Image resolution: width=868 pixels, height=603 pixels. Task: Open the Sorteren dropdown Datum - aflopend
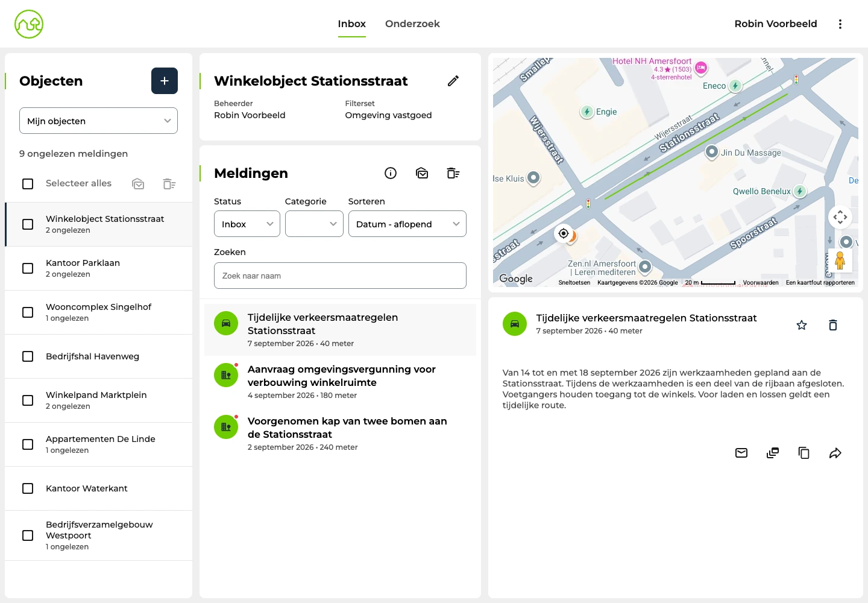(x=407, y=224)
